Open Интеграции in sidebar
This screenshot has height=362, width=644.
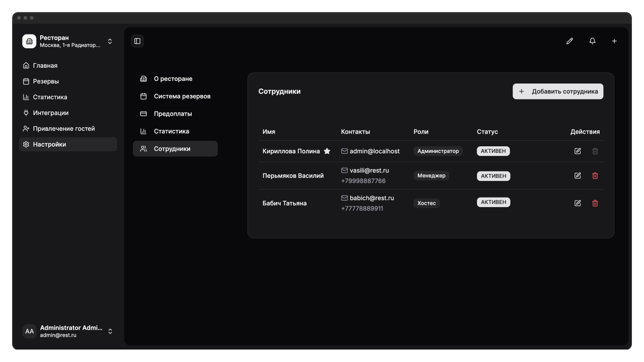[x=50, y=113]
